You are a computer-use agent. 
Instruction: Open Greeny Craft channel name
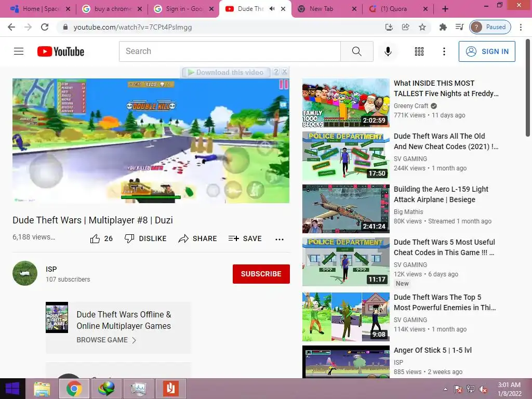(411, 106)
